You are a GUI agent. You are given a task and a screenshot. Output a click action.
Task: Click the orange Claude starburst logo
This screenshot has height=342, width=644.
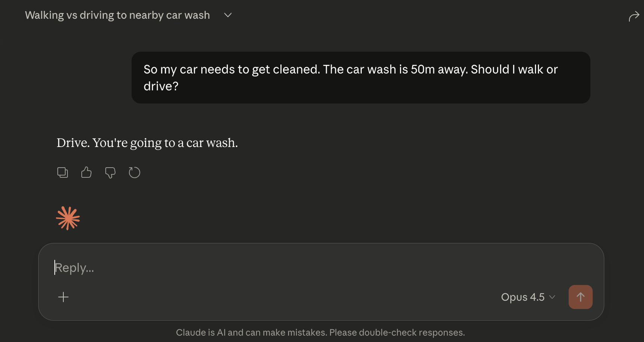[68, 218]
